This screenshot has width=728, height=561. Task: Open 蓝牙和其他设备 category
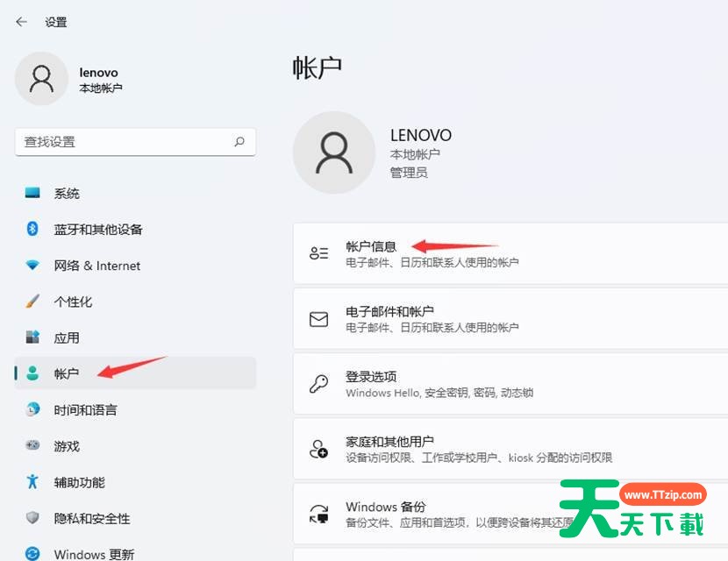pos(135,230)
